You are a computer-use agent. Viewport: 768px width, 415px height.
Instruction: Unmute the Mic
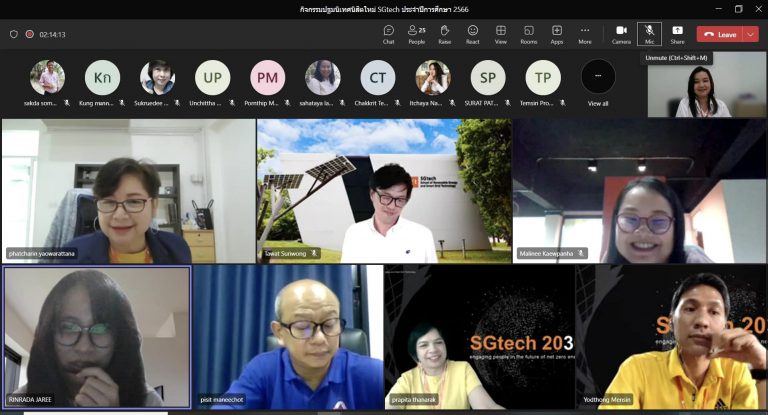(x=649, y=34)
